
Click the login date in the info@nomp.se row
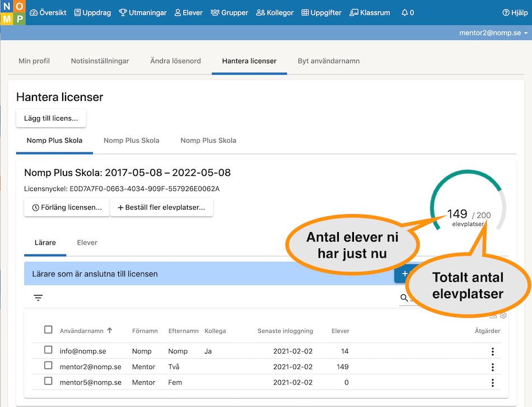pos(293,351)
